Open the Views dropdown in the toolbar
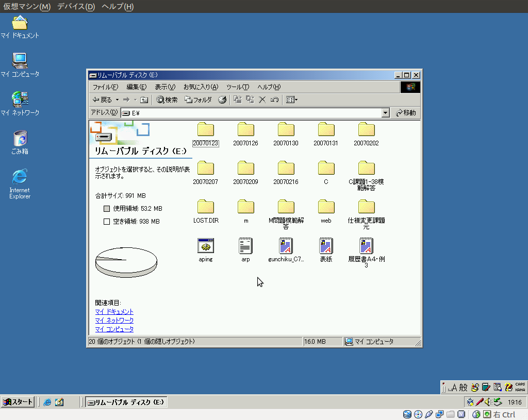The height and width of the screenshot is (420, 528). 292,100
